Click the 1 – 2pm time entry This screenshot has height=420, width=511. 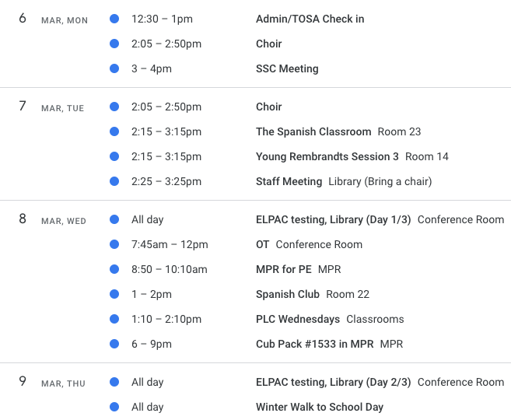(152, 294)
